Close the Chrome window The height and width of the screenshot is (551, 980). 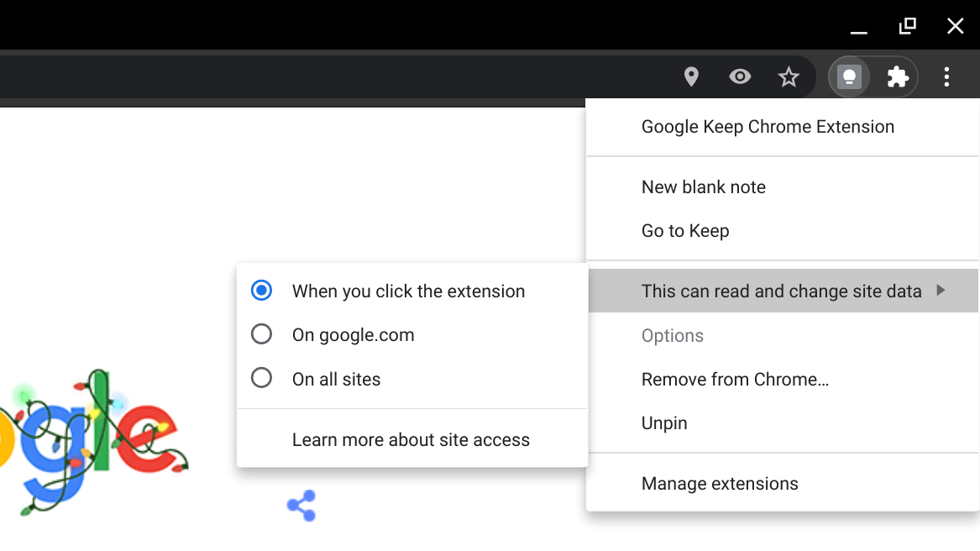[955, 26]
